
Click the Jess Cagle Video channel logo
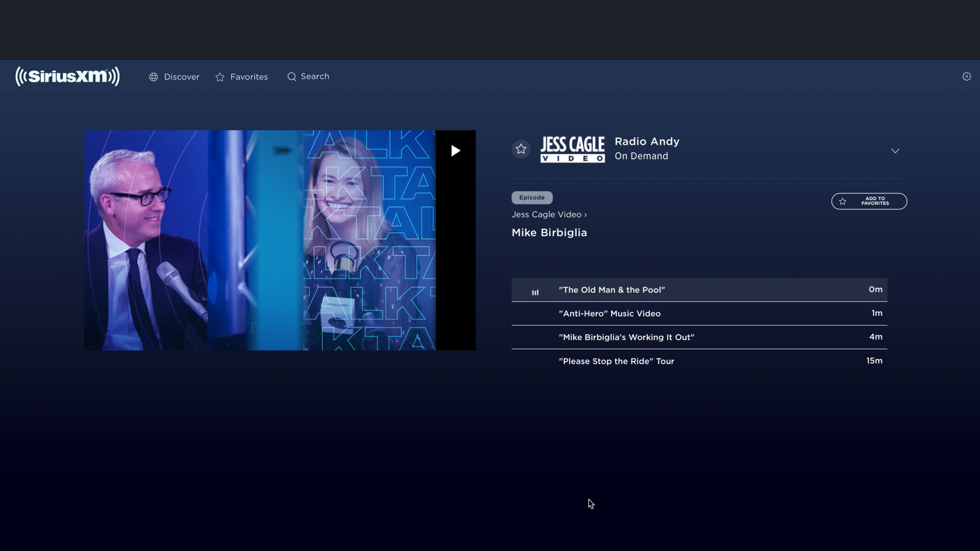(572, 149)
